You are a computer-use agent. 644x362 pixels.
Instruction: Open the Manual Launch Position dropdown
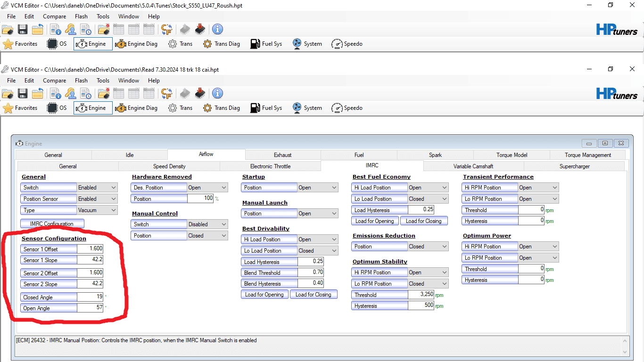point(318,214)
